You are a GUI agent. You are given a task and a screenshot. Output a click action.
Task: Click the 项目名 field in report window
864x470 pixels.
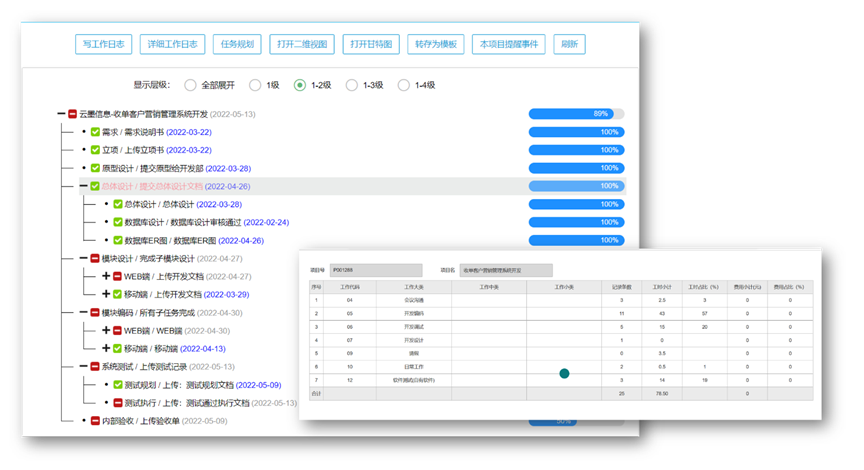coord(506,270)
